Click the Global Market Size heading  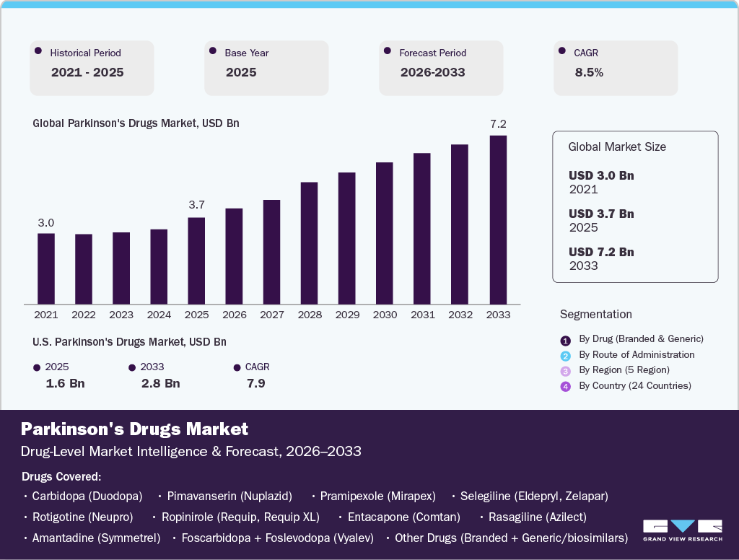617,146
